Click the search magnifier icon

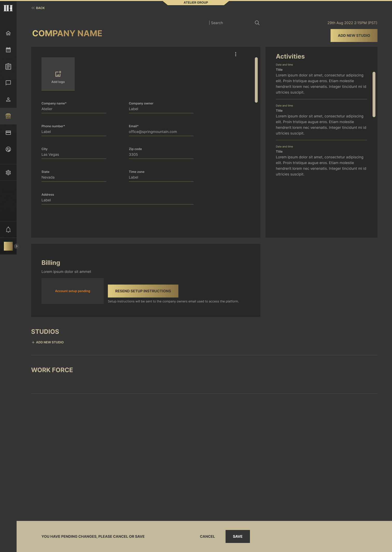tap(257, 23)
